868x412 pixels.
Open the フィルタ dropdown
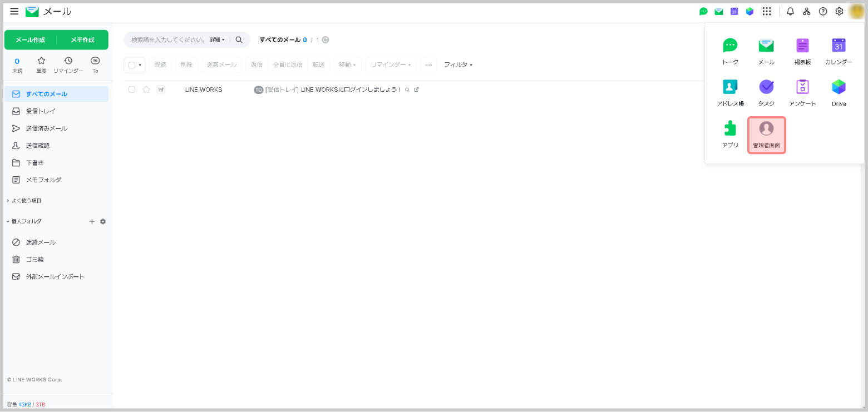[x=458, y=65]
